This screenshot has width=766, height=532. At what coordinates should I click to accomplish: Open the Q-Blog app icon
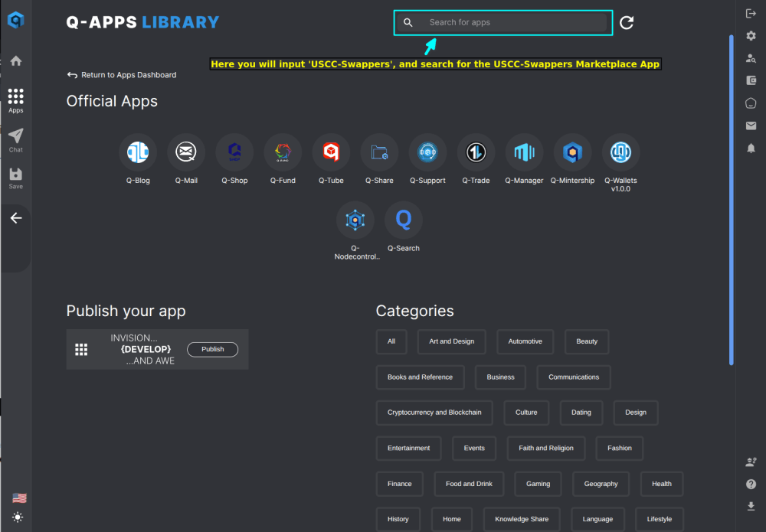(138, 153)
